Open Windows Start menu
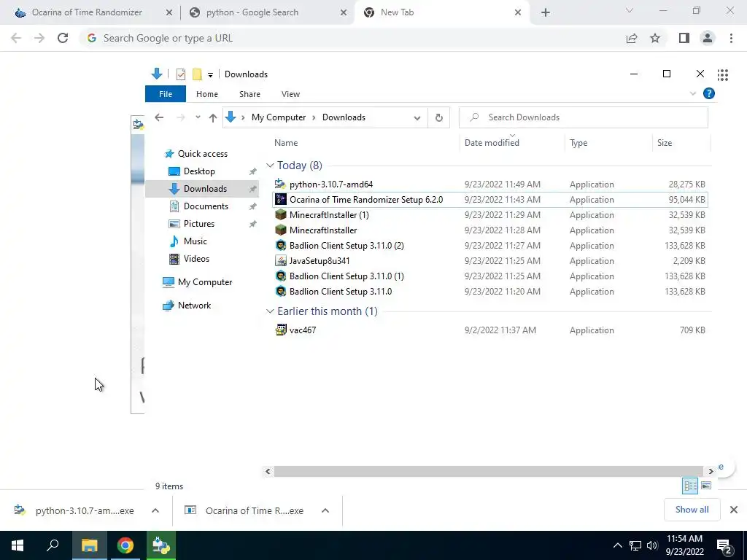747x560 pixels. click(x=18, y=545)
